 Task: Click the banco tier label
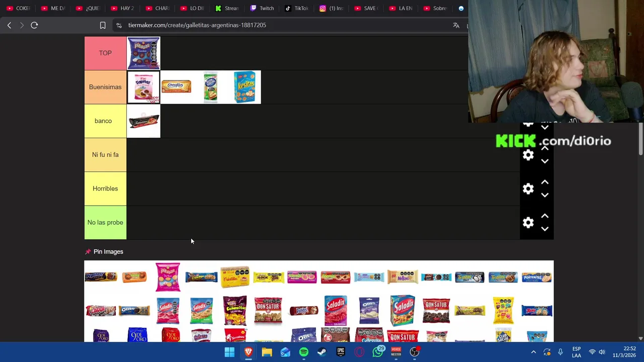click(x=105, y=121)
